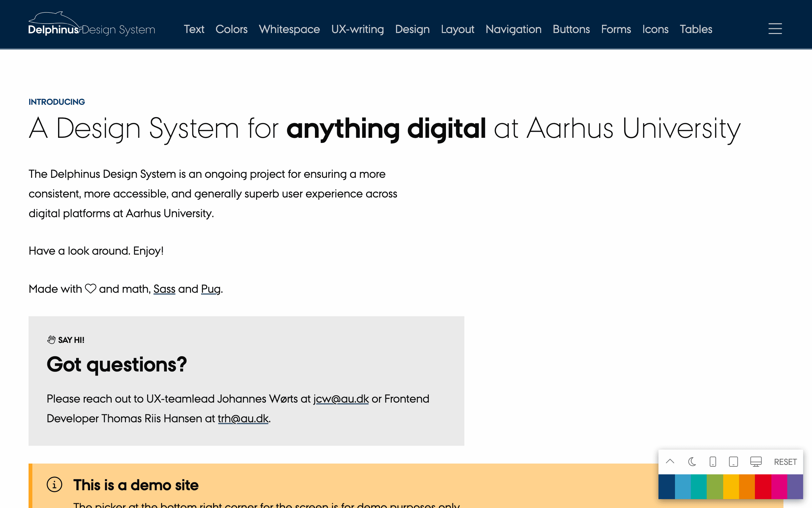812x508 pixels.
Task: Select the orange color swatch
Action: [747, 486]
